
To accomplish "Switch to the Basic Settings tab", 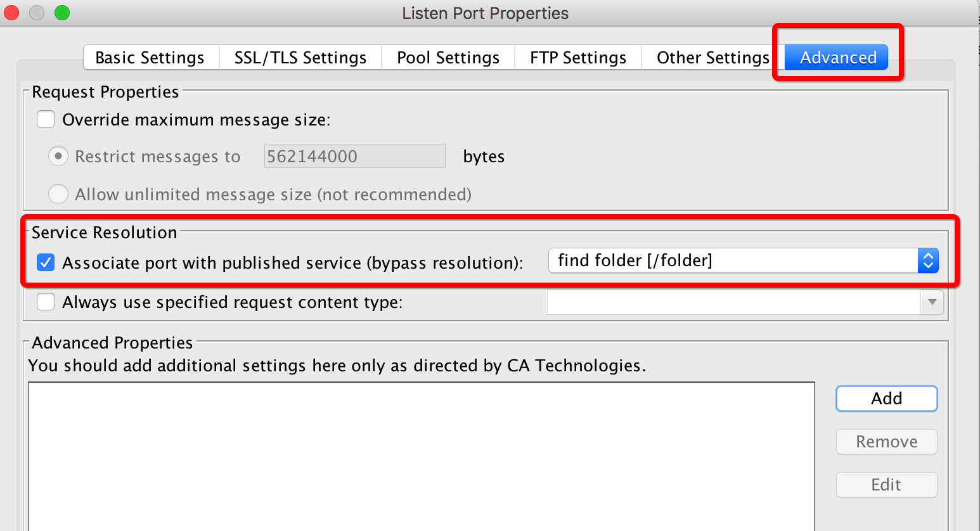I will pos(150,57).
